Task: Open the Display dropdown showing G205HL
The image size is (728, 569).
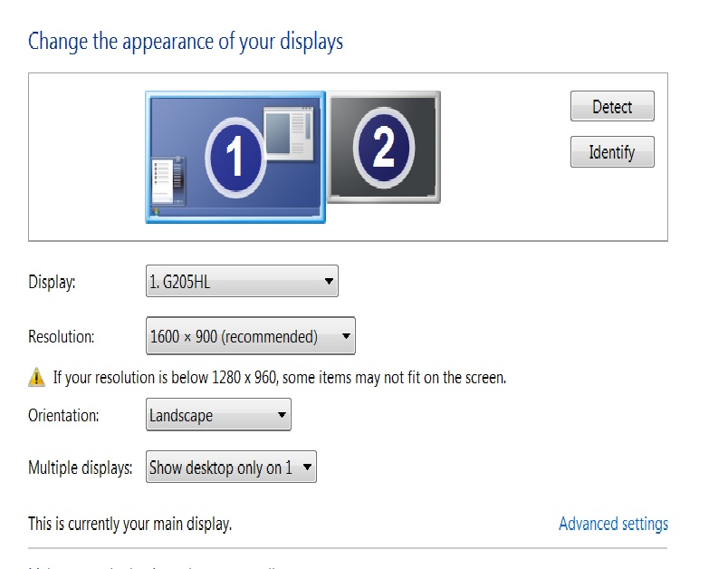Action: 242,282
